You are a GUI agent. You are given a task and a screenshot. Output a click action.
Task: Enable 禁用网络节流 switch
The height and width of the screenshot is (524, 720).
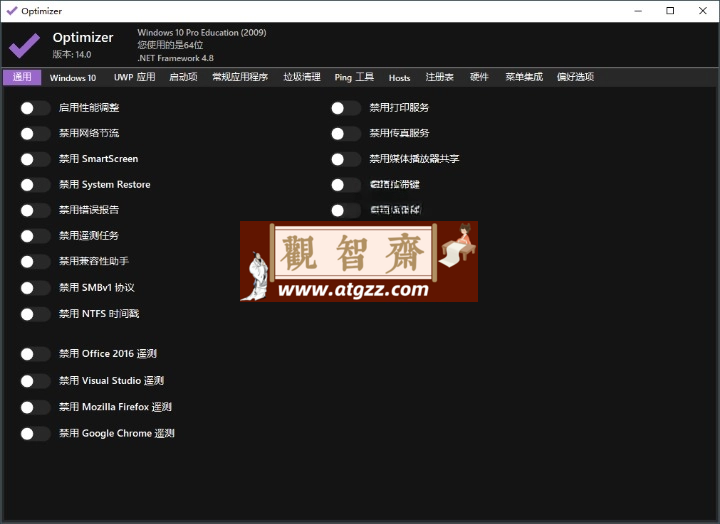point(35,134)
